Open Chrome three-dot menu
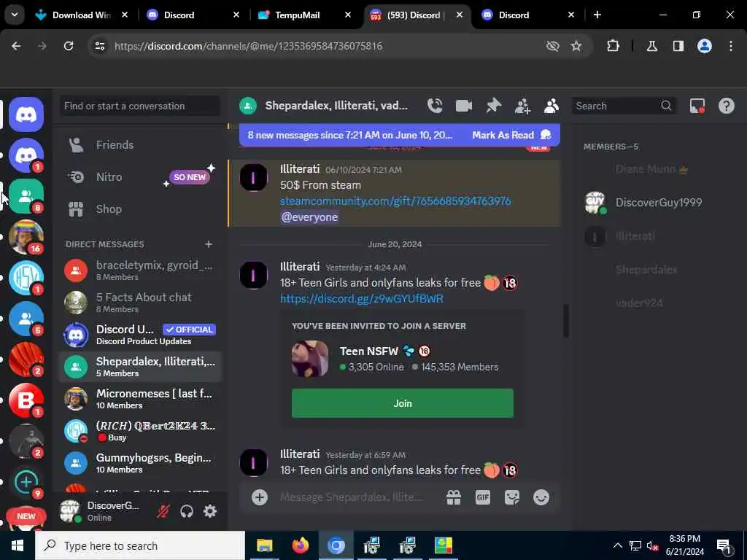The width and height of the screenshot is (747, 560). [x=731, y=46]
